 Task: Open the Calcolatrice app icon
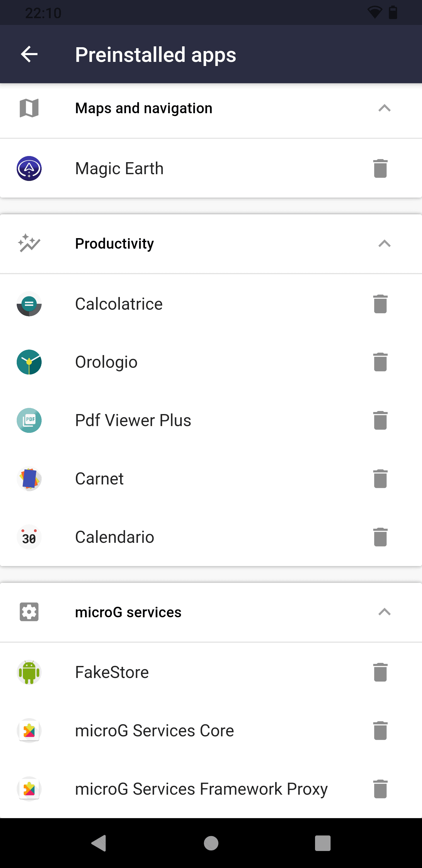29,304
